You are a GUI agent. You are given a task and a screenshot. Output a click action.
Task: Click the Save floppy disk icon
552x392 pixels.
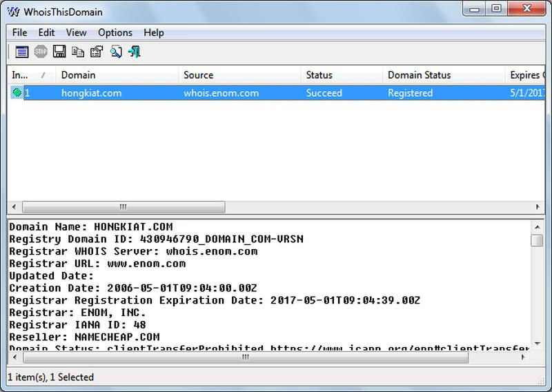click(x=59, y=52)
